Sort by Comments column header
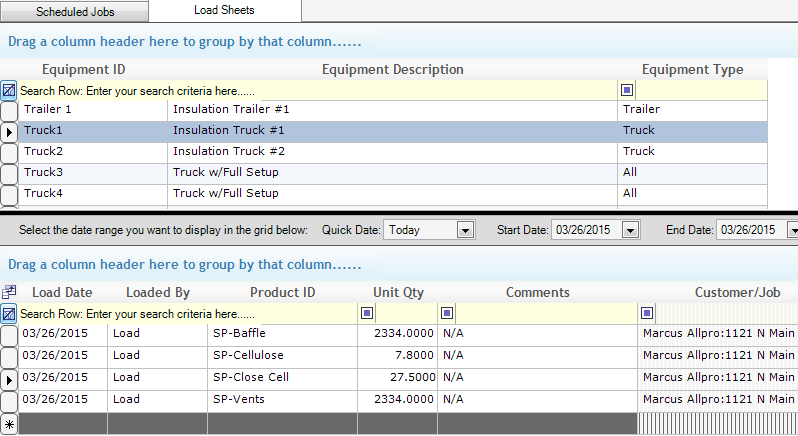 coord(537,292)
